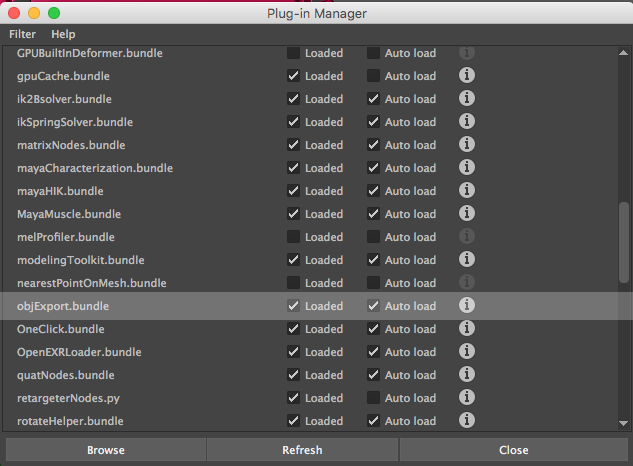
Task: Uncheck Auto load for ikSpringSolver.bundle
Action: click(373, 122)
